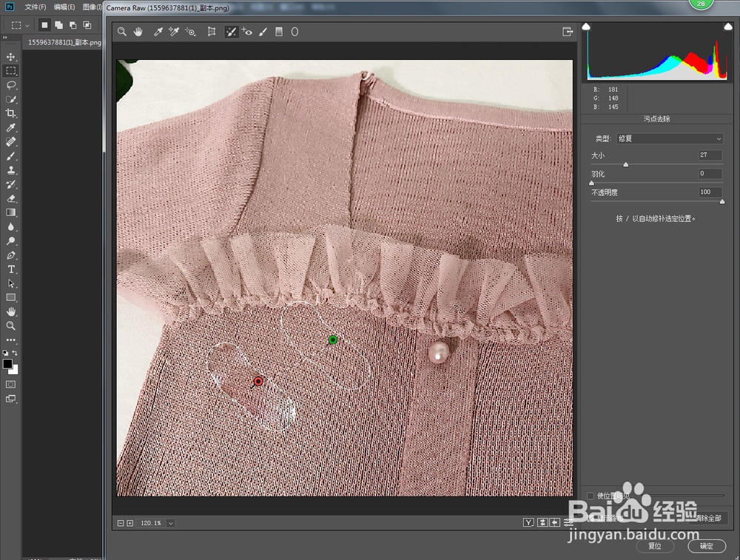Select the Graduated Filter tool

tap(279, 32)
